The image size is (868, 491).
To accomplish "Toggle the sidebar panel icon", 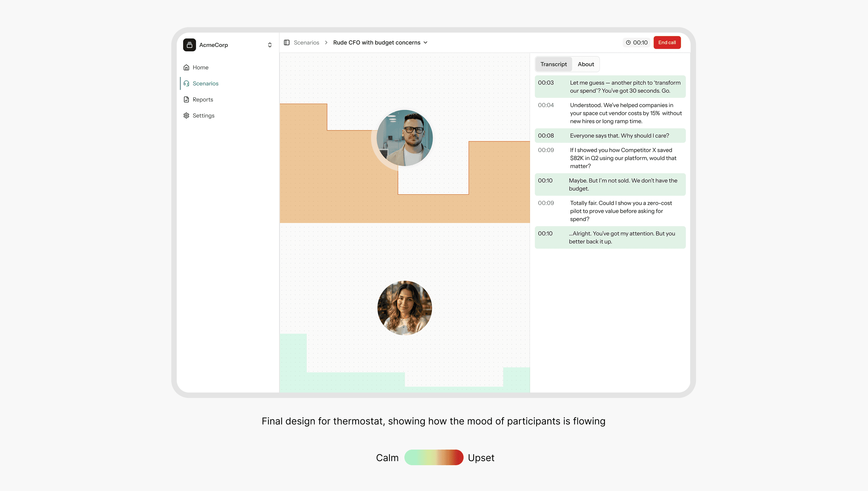I will (287, 42).
